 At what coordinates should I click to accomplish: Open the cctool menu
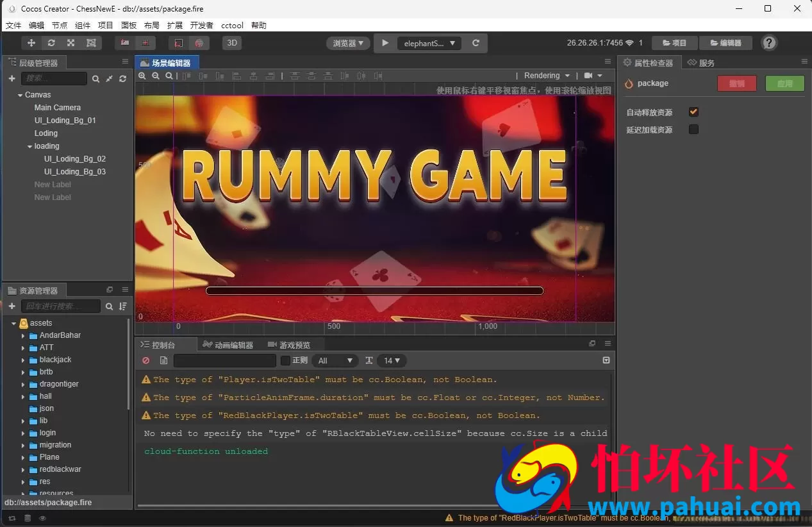click(233, 26)
